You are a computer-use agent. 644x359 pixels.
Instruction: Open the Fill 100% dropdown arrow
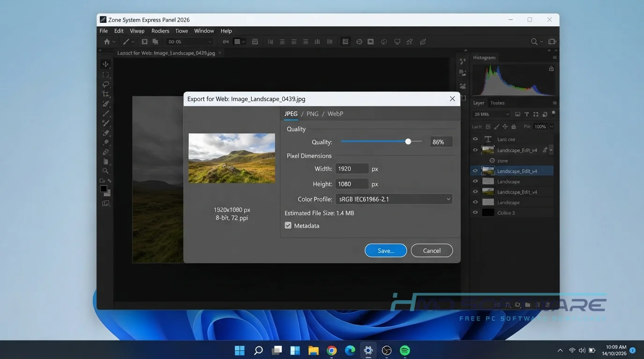(551, 127)
